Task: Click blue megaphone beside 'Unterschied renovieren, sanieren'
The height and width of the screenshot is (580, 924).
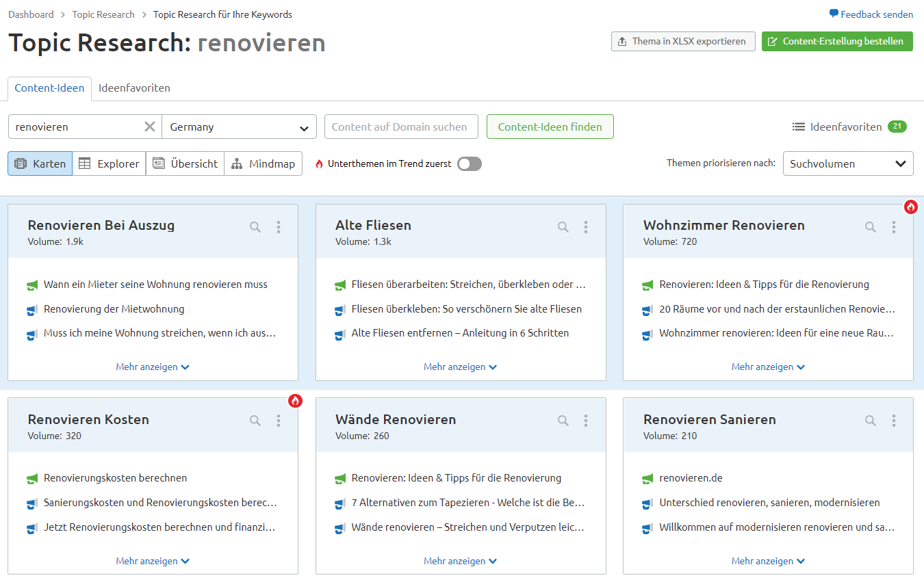Action: pos(648,503)
